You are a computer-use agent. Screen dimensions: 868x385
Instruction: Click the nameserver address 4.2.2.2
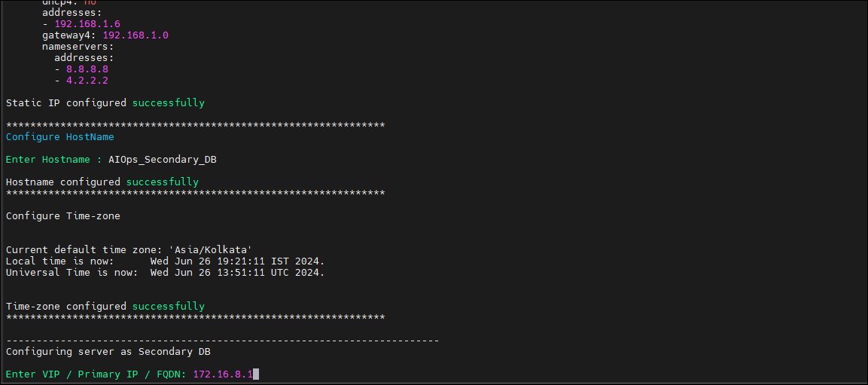coord(87,81)
